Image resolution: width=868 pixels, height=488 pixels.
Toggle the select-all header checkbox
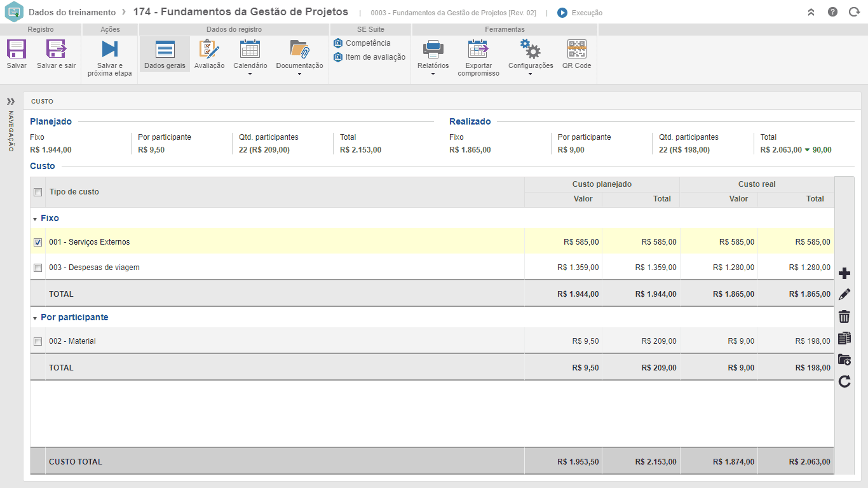click(38, 193)
